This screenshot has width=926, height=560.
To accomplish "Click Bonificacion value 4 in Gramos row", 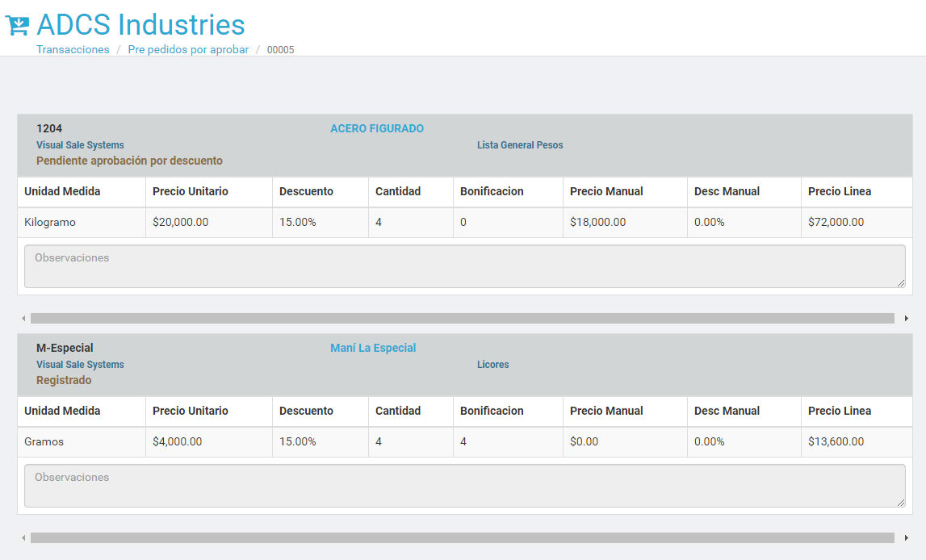I will tap(463, 442).
